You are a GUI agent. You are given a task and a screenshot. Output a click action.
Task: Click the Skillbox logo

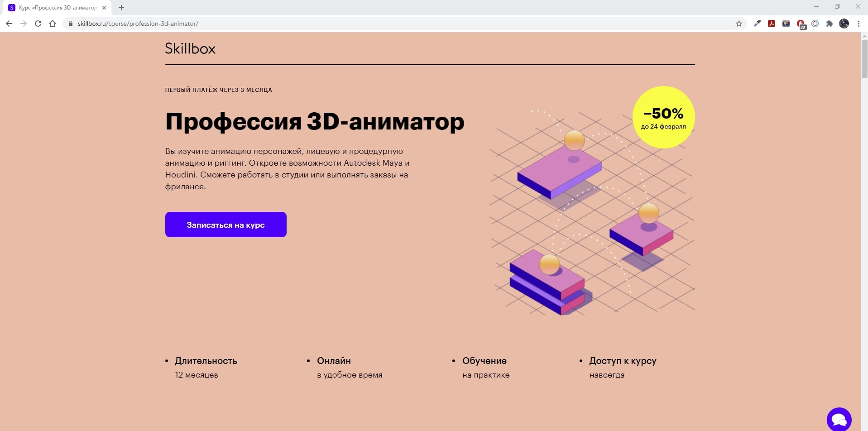190,48
